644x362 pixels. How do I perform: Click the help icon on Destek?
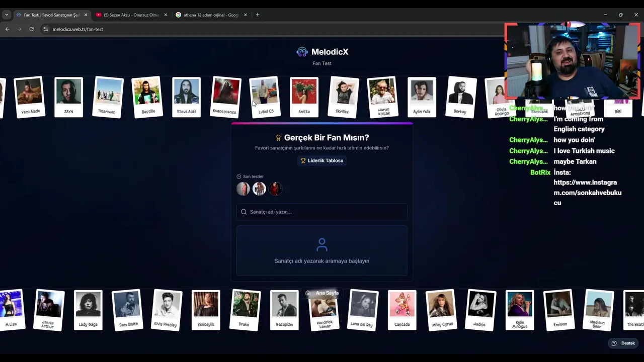click(x=614, y=343)
